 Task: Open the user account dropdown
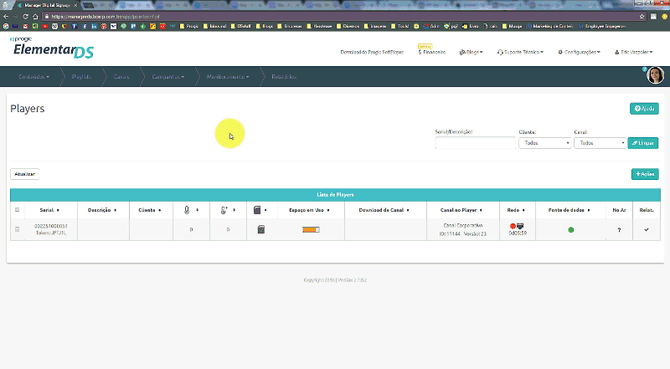click(x=634, y=52)
